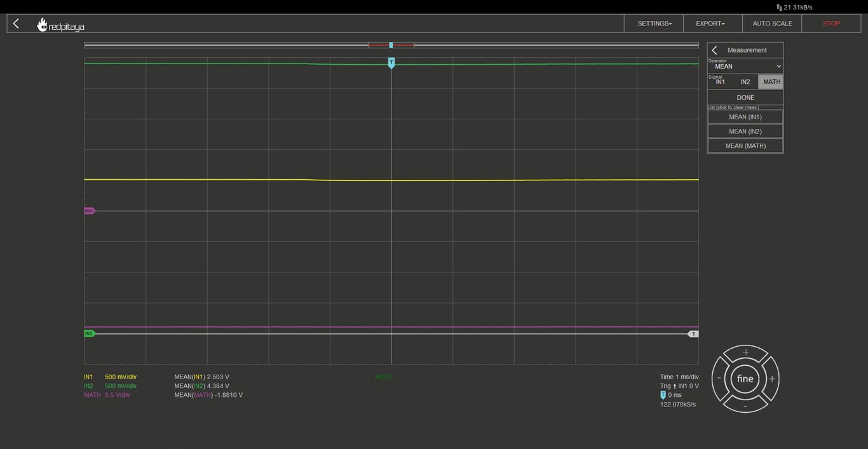The height and width of the screenshot is (449, 868).
Task: Click the plus on right of the dial
Action: tap(771, 379)
